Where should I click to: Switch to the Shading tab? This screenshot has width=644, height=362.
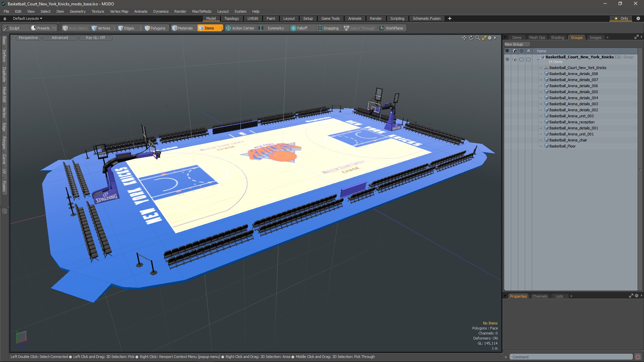(557, 38)
